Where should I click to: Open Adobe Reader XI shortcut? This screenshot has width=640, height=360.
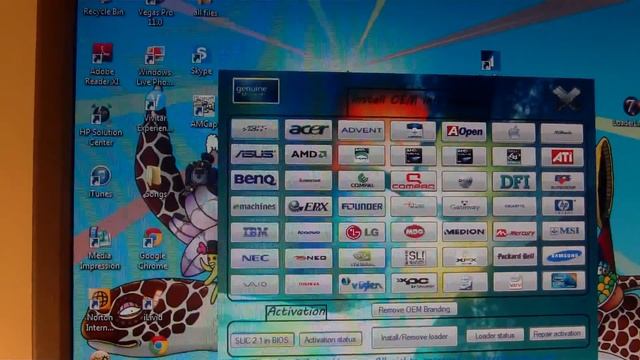(102, 64)
